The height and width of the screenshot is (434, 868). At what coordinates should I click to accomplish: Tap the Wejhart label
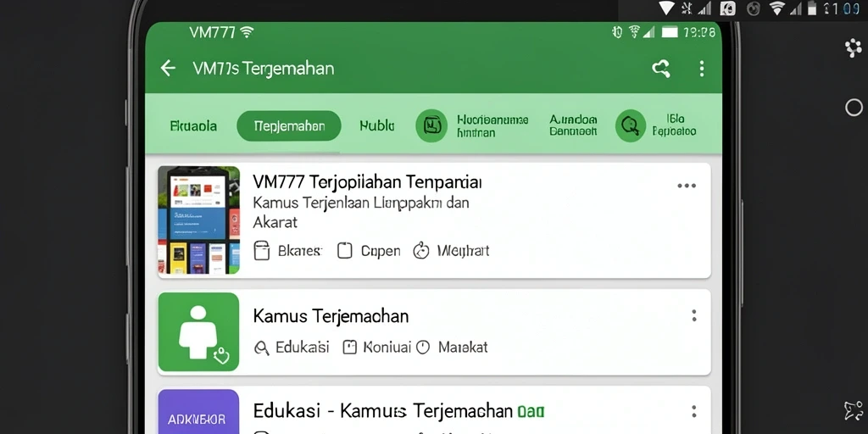click(464, 251)
